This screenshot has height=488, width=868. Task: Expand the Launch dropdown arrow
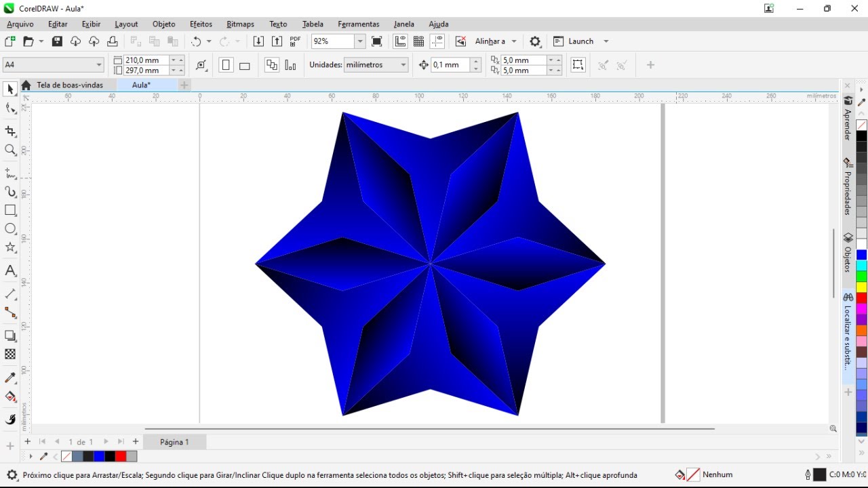(x=606, y=41)
